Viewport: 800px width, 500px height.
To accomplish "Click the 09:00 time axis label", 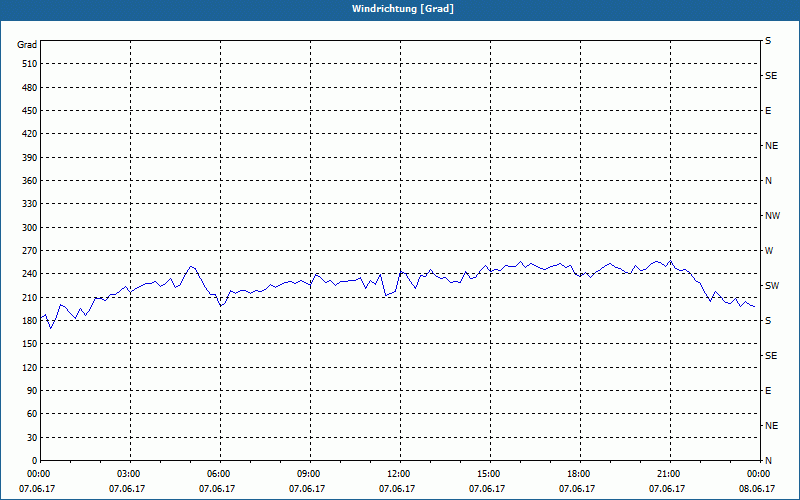I will [x=310, y=474].
